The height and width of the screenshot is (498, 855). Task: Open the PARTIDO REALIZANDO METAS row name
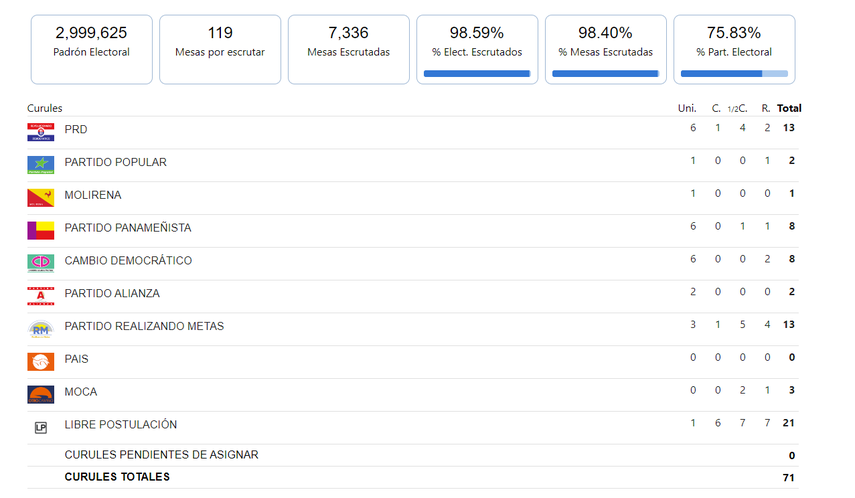144,327
